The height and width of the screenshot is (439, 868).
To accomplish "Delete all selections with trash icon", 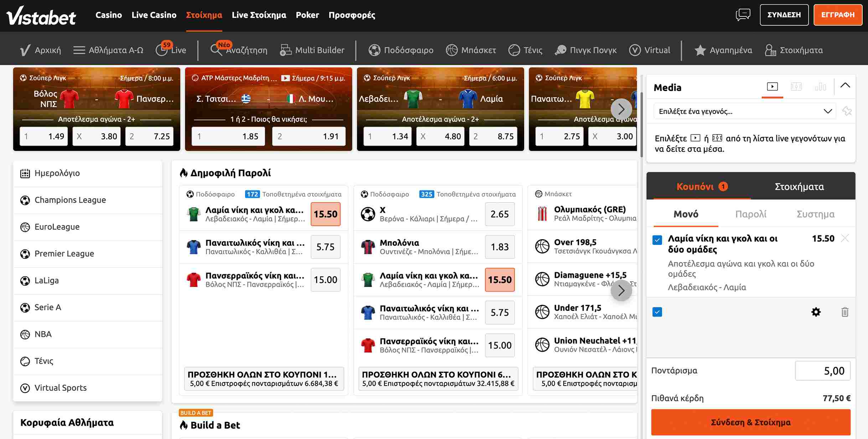I will 845,312.
